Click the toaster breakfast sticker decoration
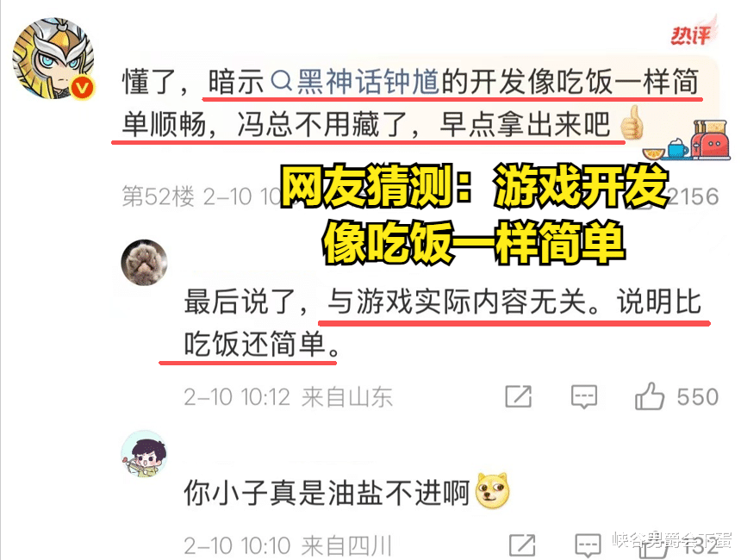 [689, 140]
